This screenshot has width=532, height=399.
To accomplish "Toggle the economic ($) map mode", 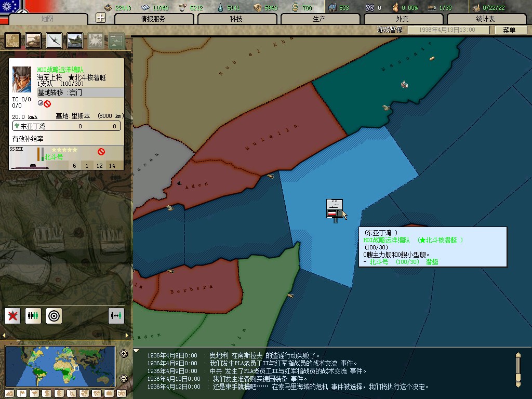I will tap(46, 393).
